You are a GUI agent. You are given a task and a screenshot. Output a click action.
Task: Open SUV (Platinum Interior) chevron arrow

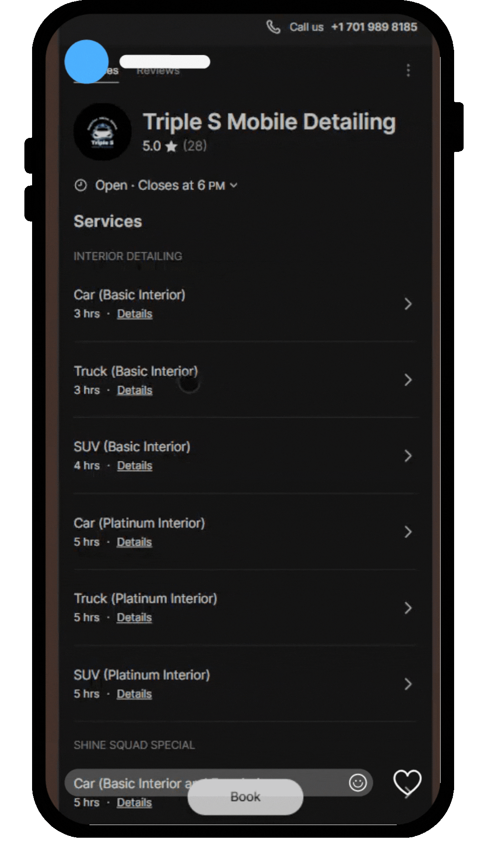pos(408,684)
